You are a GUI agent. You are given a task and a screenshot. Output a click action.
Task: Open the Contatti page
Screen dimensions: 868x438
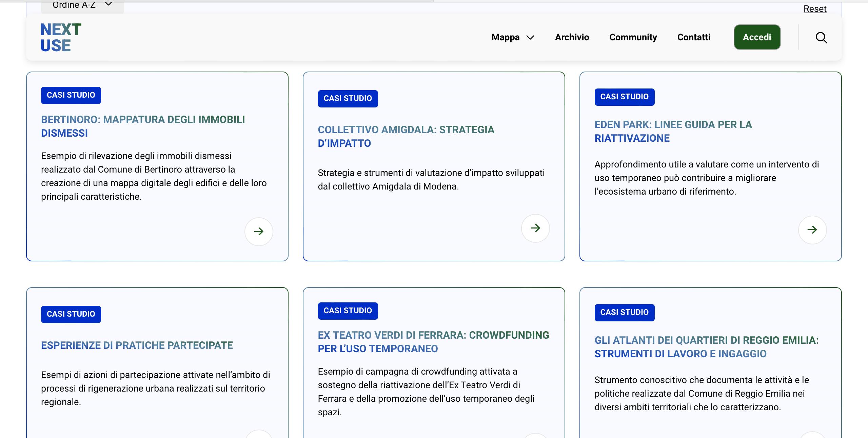coord(694,37)
